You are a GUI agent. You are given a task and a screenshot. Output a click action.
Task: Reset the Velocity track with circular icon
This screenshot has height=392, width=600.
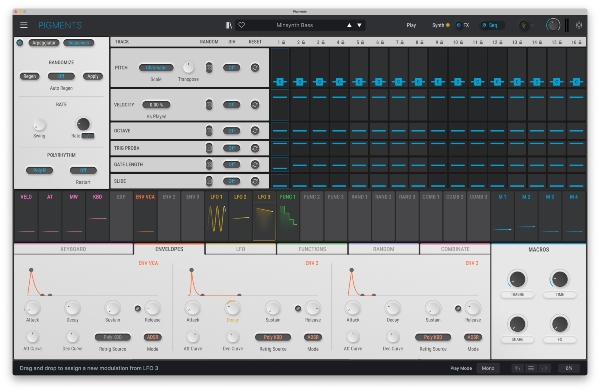click(x=255, y=105)
